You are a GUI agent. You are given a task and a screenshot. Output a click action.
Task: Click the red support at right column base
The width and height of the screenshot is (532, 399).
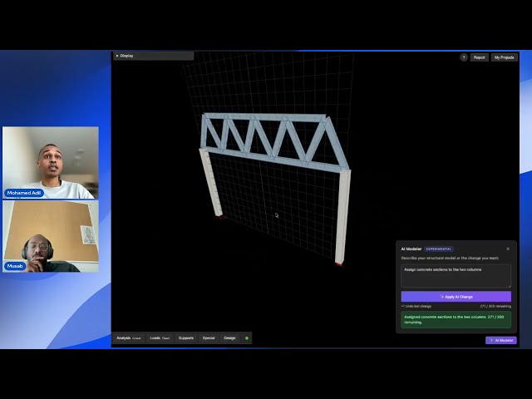coord(339,264)
